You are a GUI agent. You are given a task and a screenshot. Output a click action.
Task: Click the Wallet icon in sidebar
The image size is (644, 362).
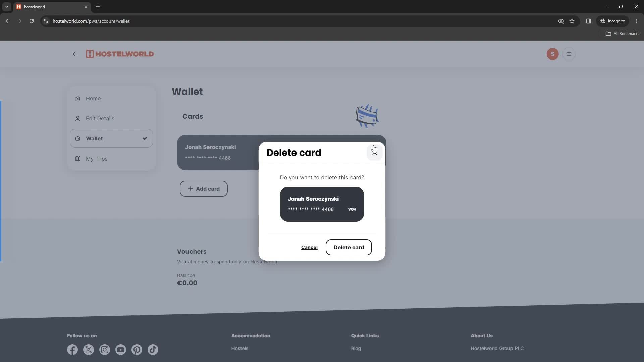78,138
